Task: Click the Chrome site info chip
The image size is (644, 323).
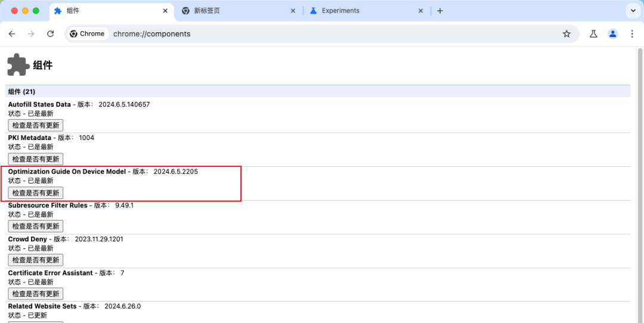Action: (87, 33)
